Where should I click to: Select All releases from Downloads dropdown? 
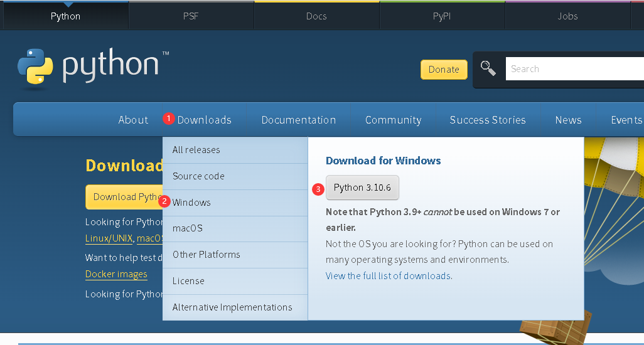click(235, 150)
